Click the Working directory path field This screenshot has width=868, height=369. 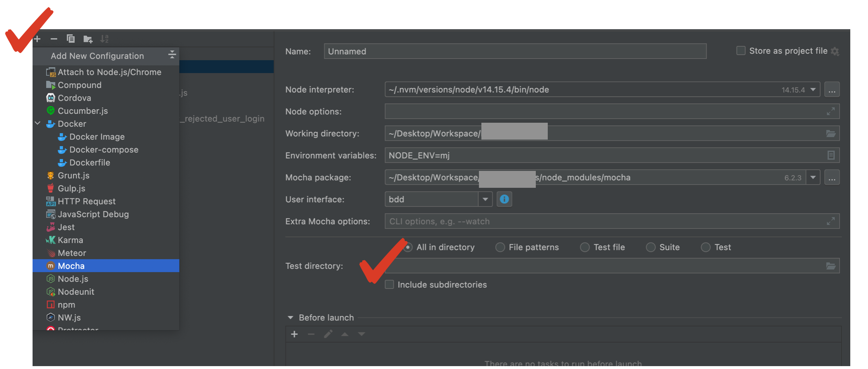(612, 133)
